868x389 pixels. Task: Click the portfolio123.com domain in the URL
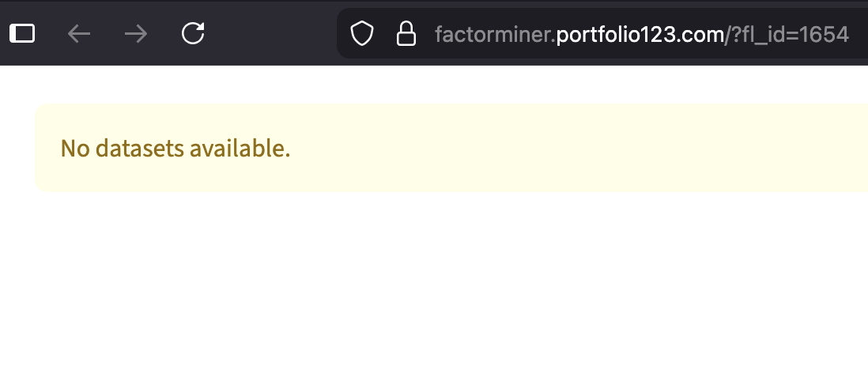640,35
